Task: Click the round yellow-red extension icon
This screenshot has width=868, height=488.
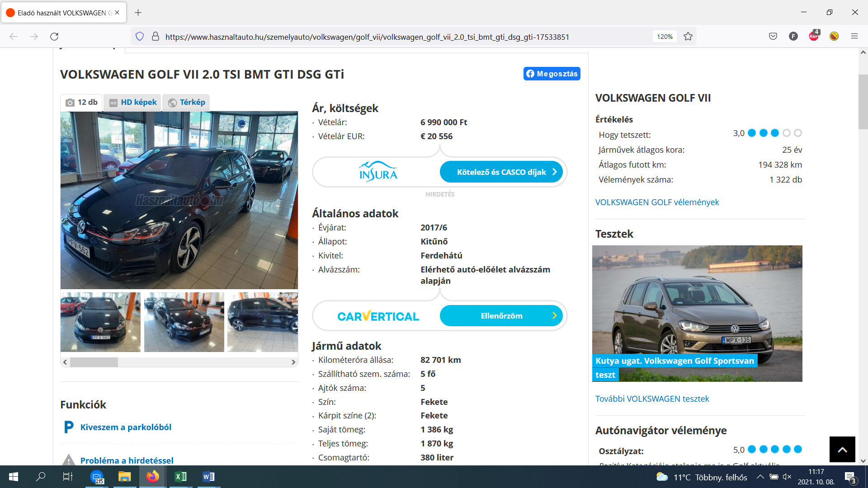Action: [834, 36]
